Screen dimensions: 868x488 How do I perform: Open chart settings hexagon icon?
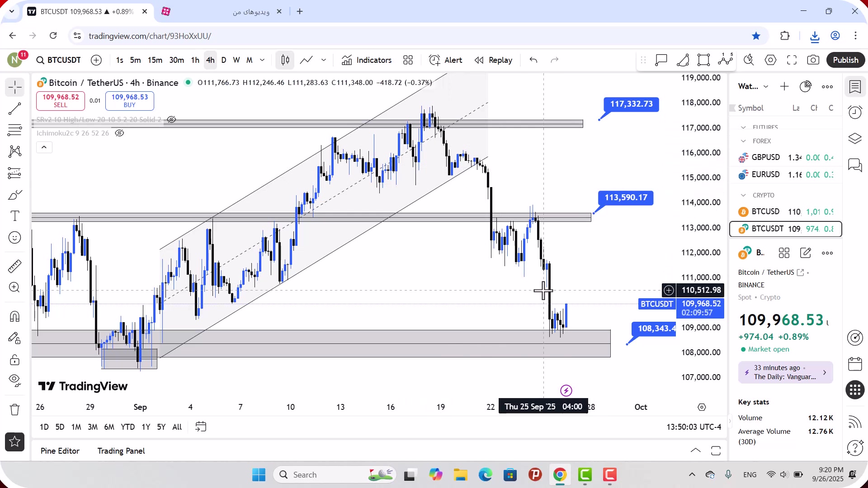tap(771, 60)
